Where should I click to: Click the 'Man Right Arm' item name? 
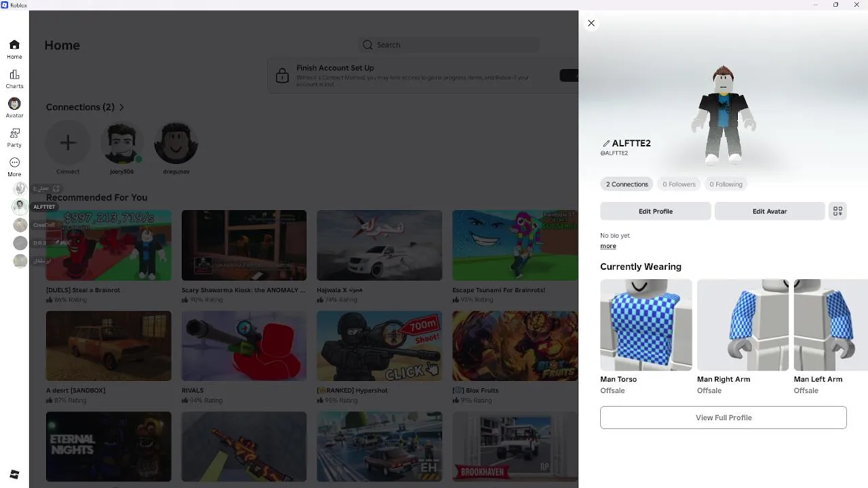click(x=724, y=379)
